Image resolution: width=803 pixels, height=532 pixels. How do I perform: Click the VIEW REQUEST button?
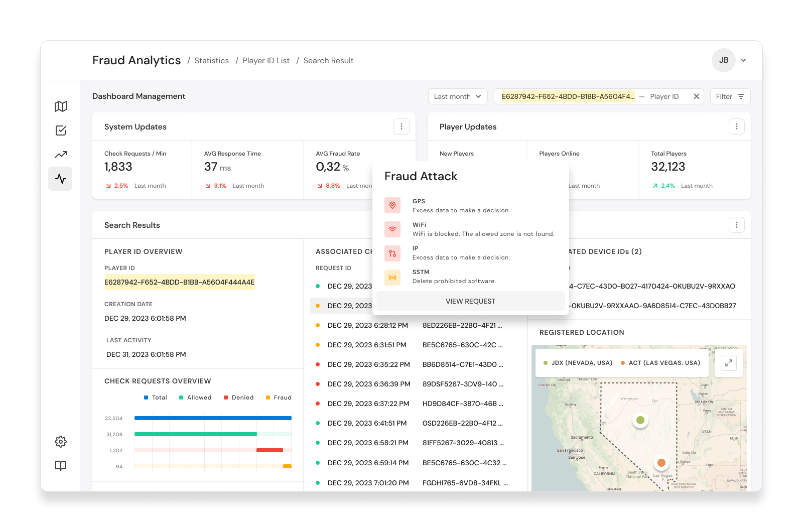pyautogui.click(x=471, y=301)
